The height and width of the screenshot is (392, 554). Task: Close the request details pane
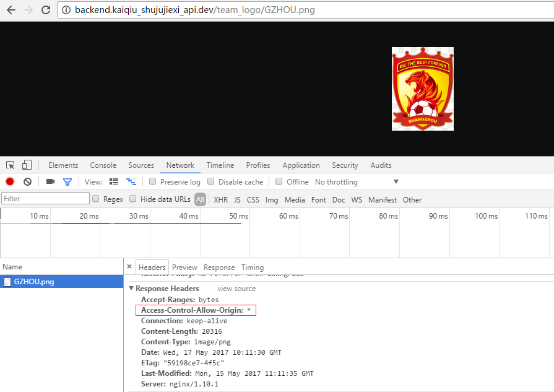[129, 266]
